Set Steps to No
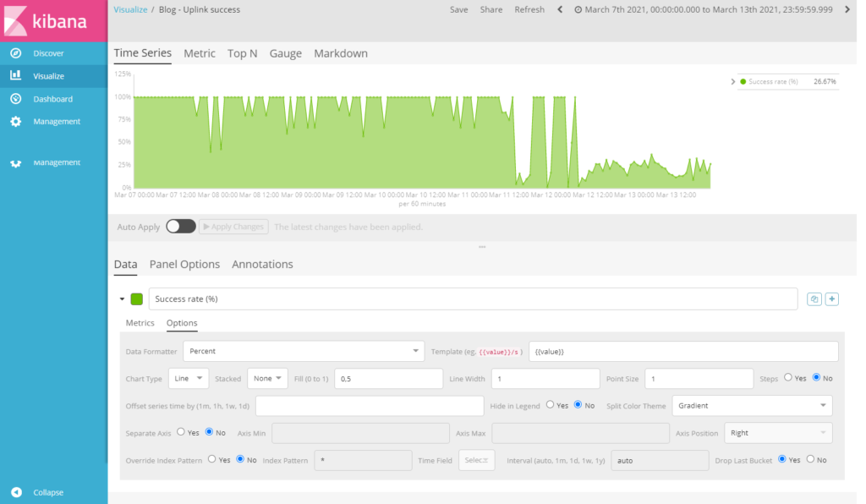The height and width of the screenshot is (504, 866). coord(816,377)
